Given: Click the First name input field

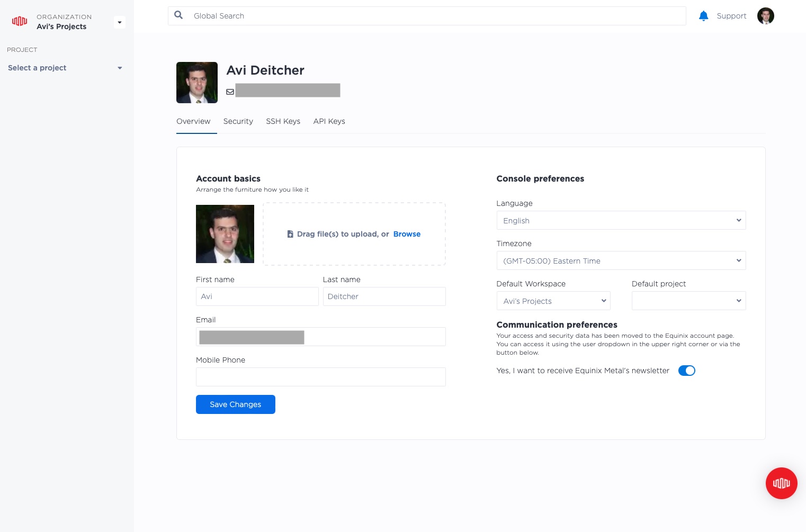Looking at the screenshot, I should (257, 296).
